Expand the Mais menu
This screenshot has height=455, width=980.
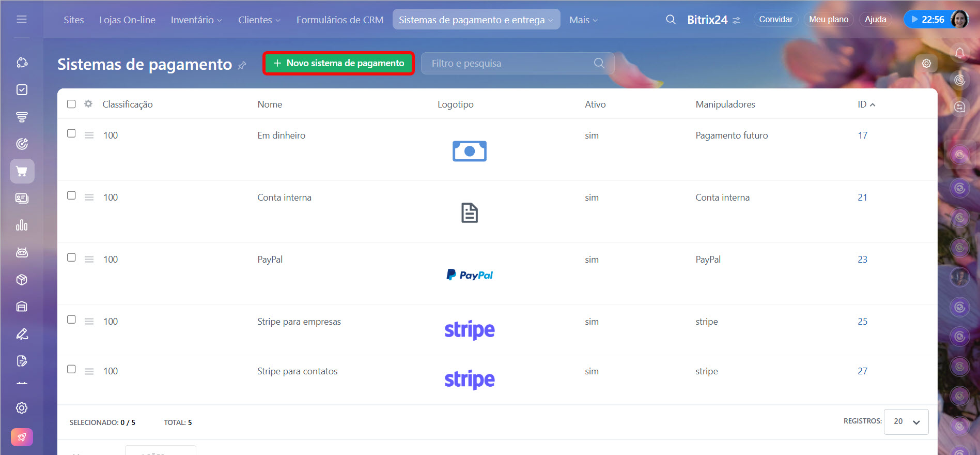click(583, 20)
